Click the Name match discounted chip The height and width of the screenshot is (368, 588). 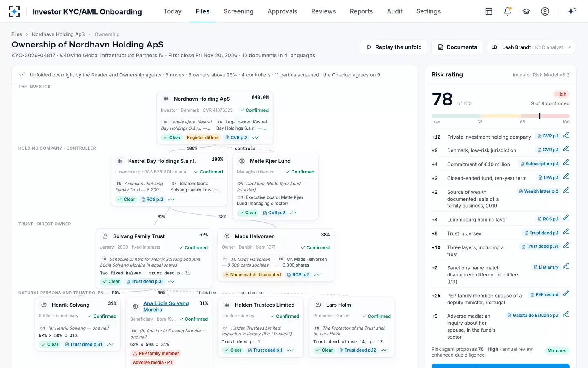pos(252,275)
